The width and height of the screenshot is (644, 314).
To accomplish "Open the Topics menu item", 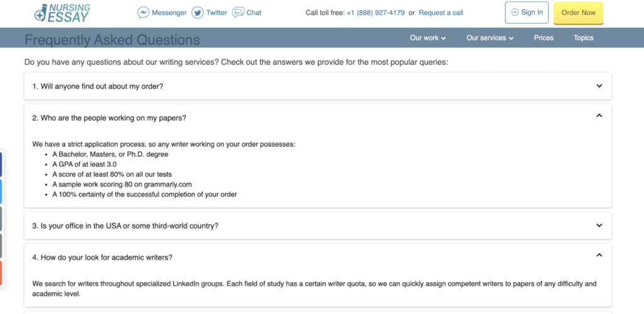I will click(x=584, y=38).
